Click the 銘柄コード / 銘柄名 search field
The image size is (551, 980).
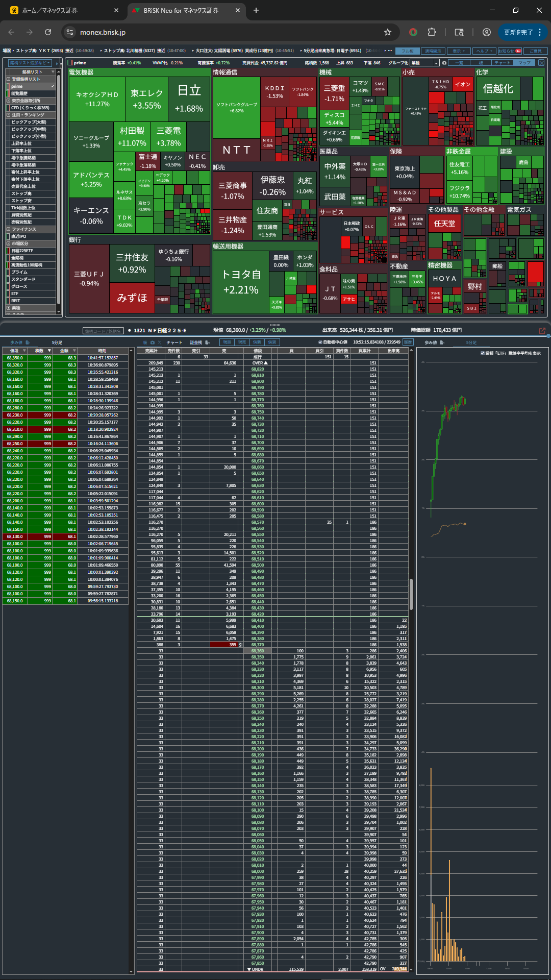(103, 331)
